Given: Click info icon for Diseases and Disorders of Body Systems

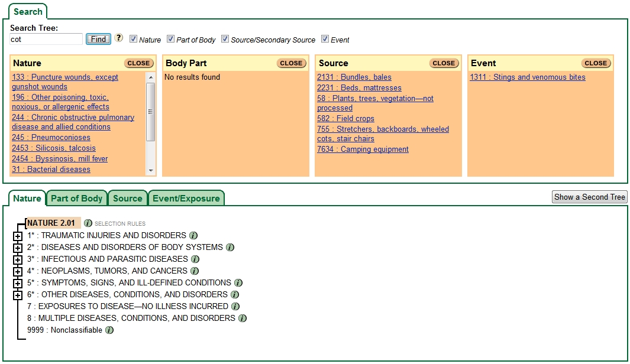Looking at the screenshot, I should [230, 247].
